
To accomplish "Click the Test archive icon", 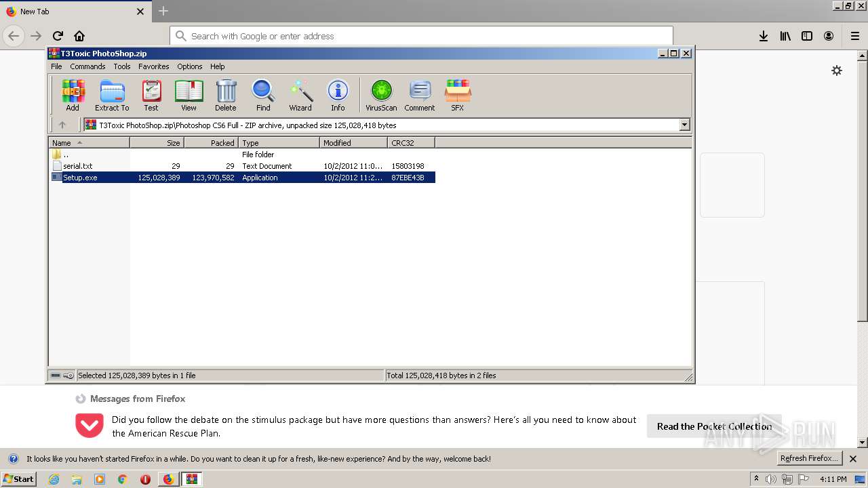I will [x=151, y=95].
